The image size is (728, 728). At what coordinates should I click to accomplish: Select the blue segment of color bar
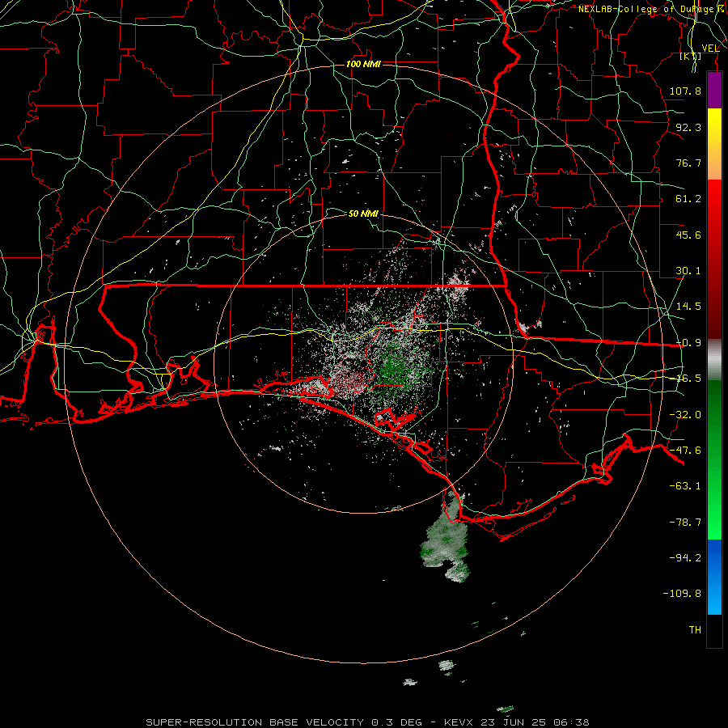(x=714, y=577)
